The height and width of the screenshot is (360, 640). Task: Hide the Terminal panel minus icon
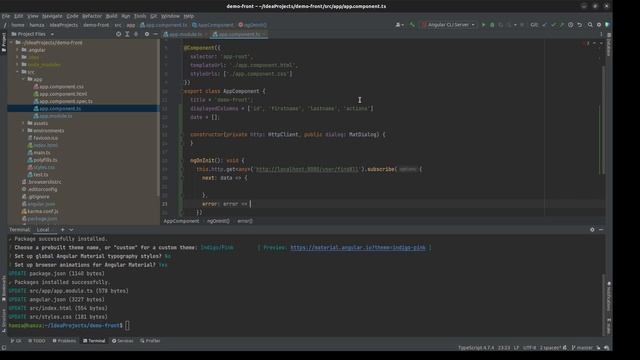[601, 230]
